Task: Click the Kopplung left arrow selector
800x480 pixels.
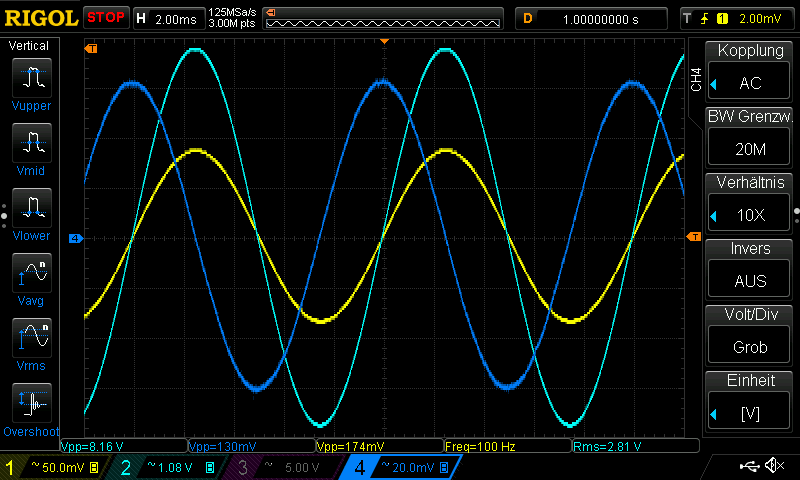Action: point(714,84)
